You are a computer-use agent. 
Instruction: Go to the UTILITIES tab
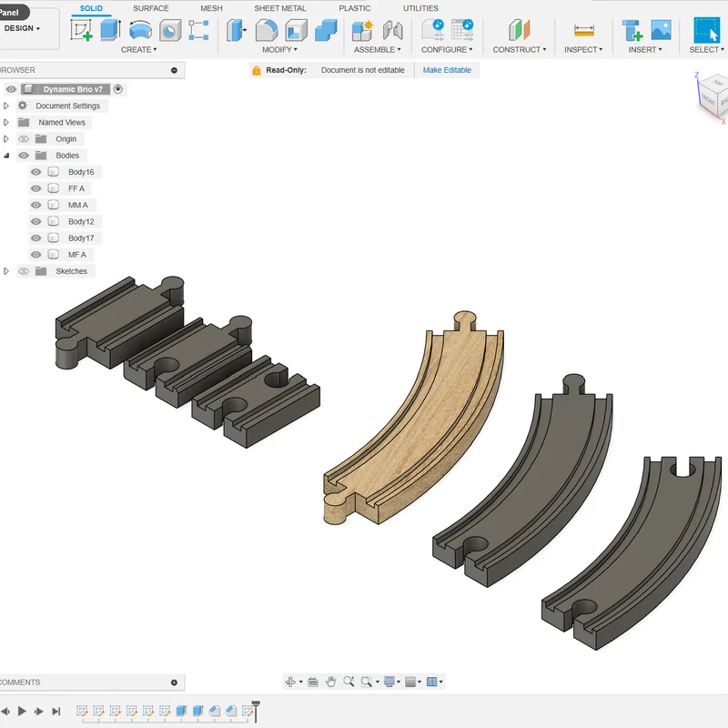click(x=420, y=8)
